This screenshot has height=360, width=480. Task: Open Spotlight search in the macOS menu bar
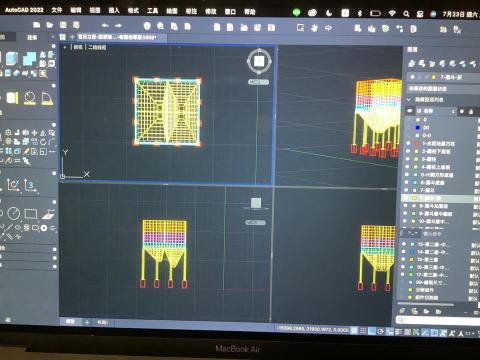pos(406,14)
